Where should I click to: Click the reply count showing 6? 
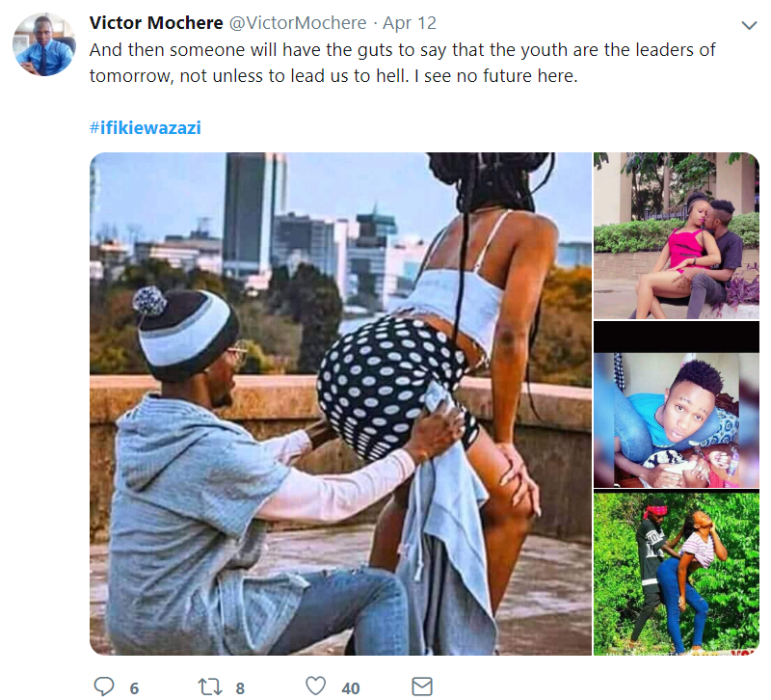134,688
